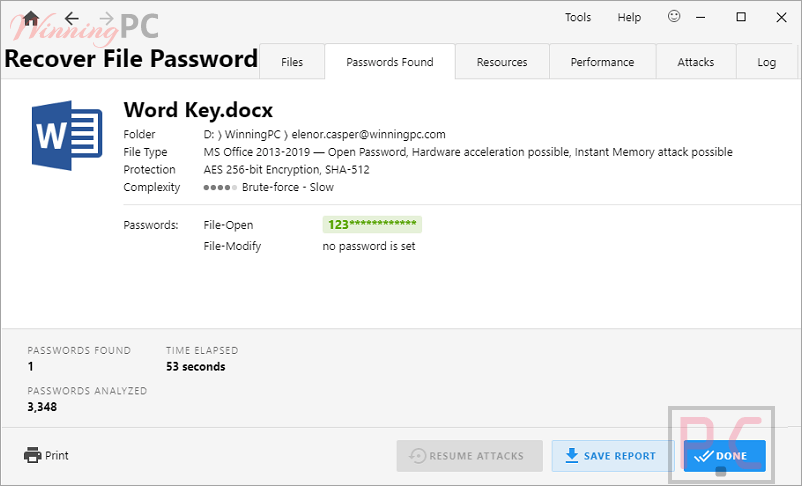
Task: Switch to the Performance tab
Action: click(x=603, y=62)
